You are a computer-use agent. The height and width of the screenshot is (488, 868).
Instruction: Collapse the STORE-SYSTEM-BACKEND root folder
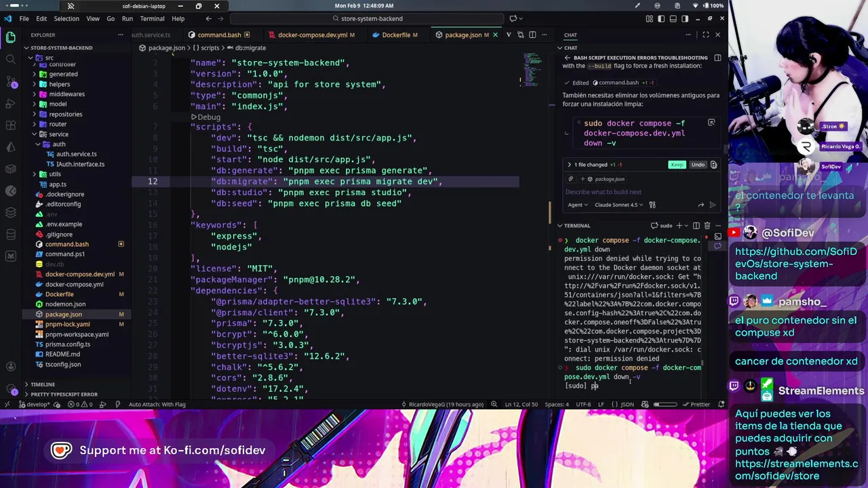tap(61, 47)
